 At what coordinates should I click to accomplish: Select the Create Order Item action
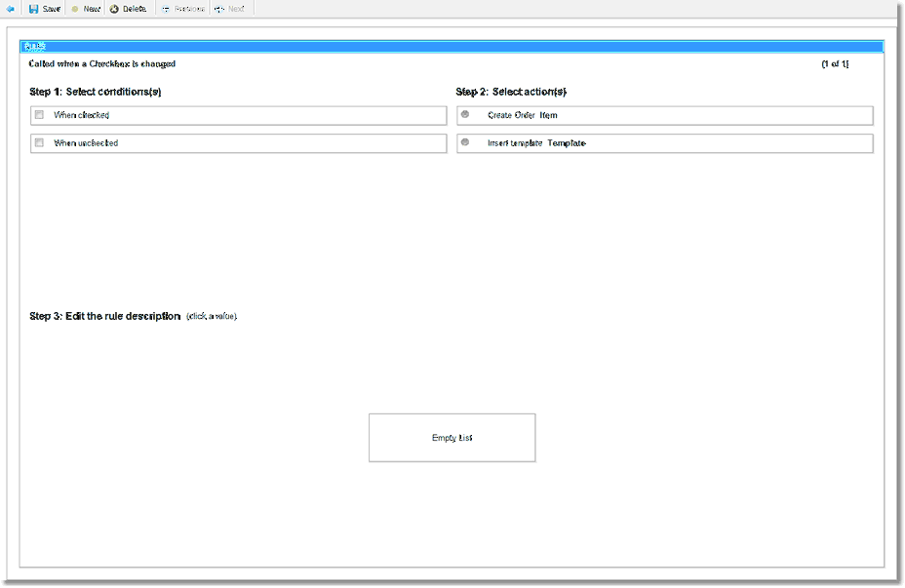click(x=465, y=114)
